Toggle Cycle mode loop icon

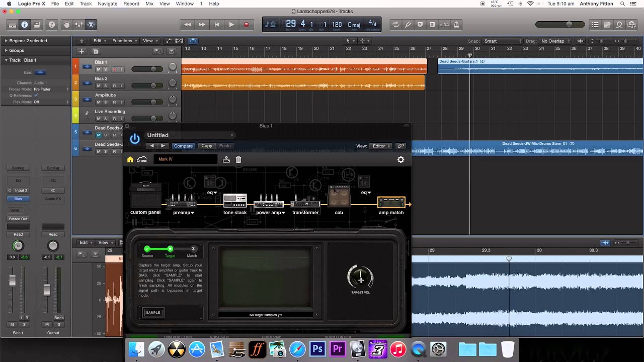[396, 25]
